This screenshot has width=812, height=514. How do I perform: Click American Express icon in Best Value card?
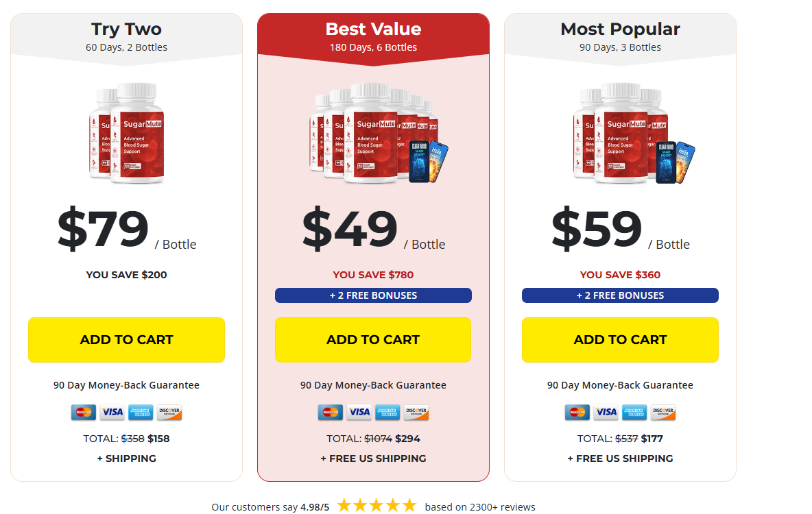pos(387,413)
